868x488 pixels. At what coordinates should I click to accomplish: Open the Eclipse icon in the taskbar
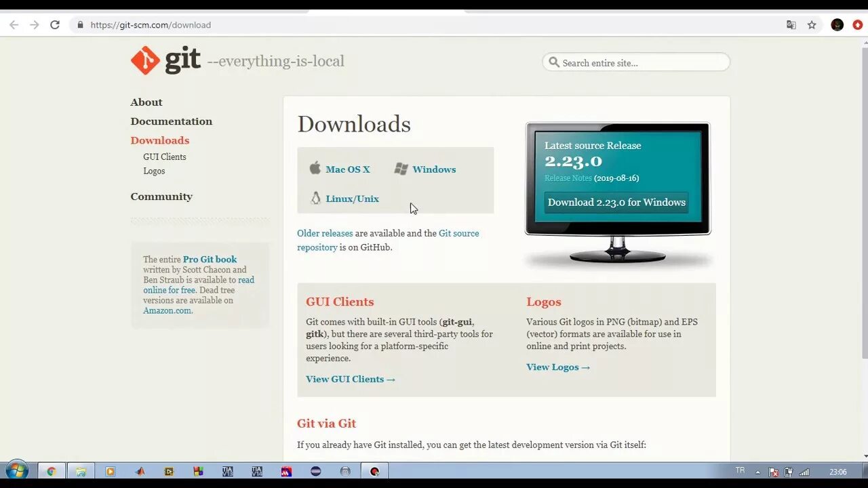click(x=315, y=471)
